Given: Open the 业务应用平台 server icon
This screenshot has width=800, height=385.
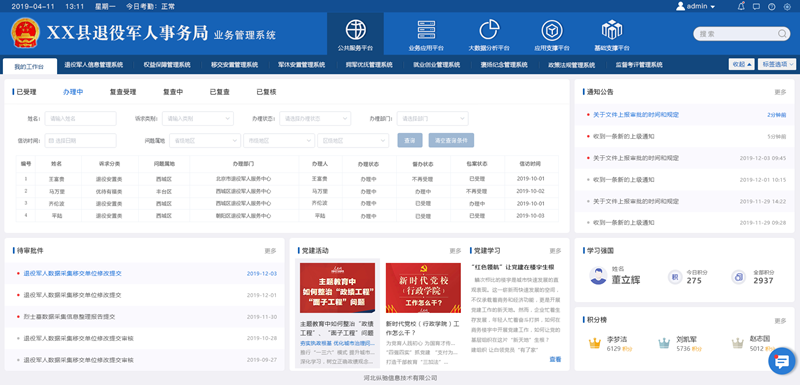Looking at the screenshot, I should click(x=426, y=30).
